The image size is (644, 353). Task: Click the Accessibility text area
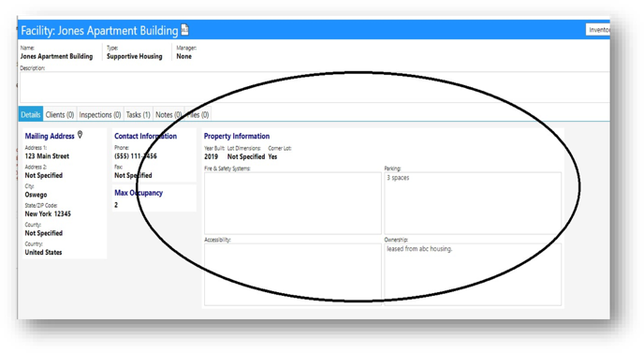[x=293, y=274]
